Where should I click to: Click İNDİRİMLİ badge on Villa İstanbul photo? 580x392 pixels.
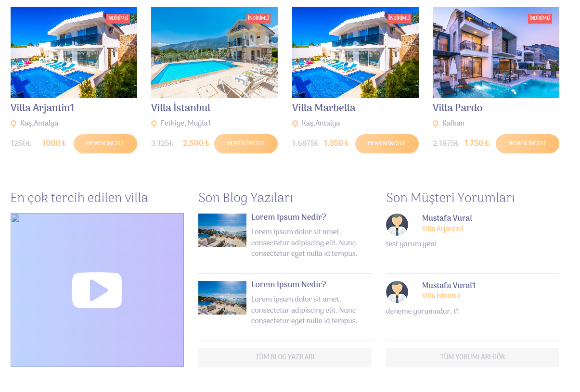[258, 18]
